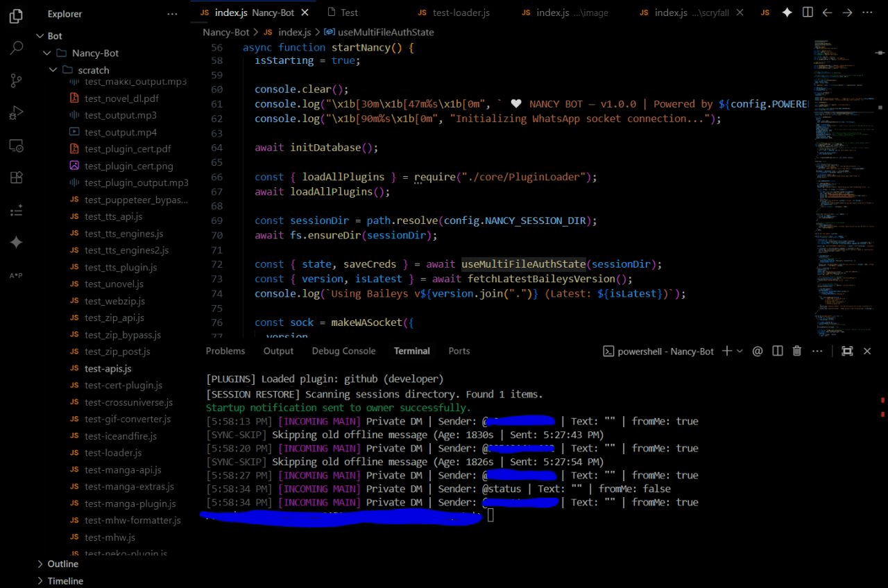The width and height of the screenshot is (888, 588).
Task: Open the launch profile dropdown beside new terminal
Action: (x=740, y=351)
